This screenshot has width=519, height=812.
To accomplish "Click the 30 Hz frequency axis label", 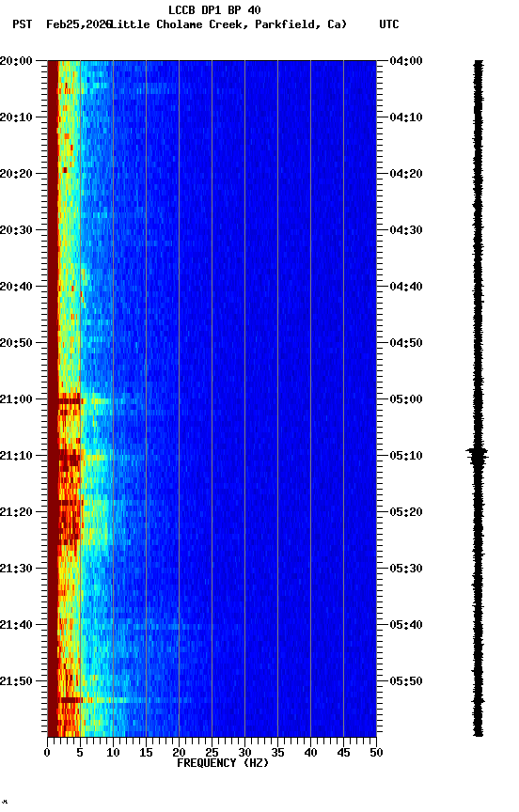I will click(x=244, y=753).
